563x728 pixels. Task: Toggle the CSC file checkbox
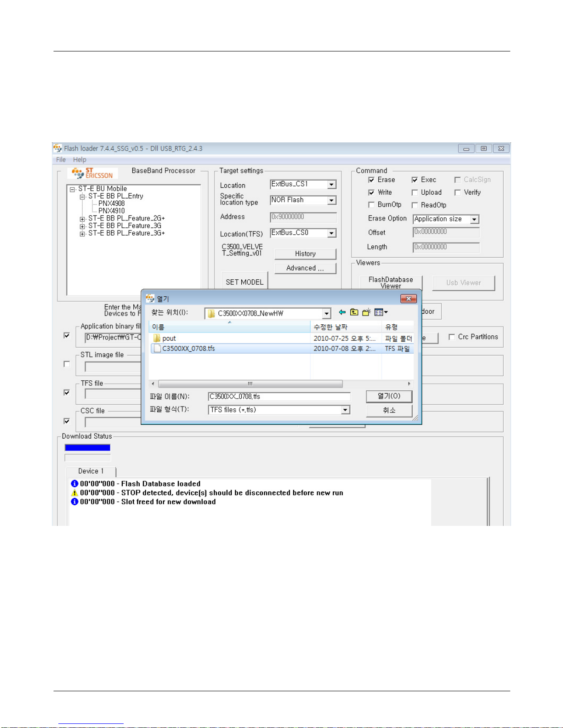coord(67,421)
